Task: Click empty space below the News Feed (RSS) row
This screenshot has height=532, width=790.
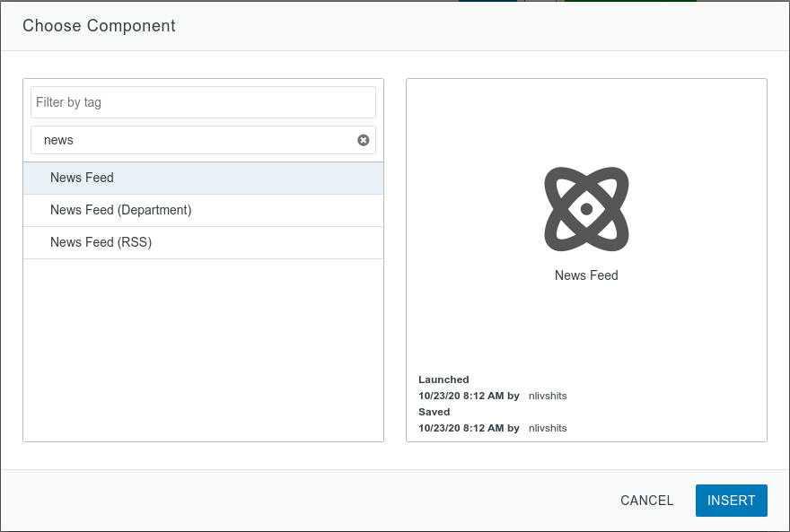Action: point(203,350)
